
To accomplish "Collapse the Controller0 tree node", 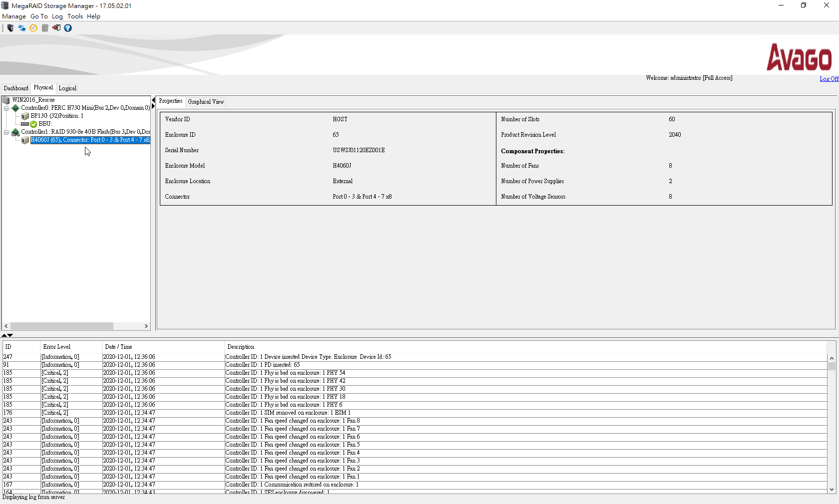I will 6,108.
